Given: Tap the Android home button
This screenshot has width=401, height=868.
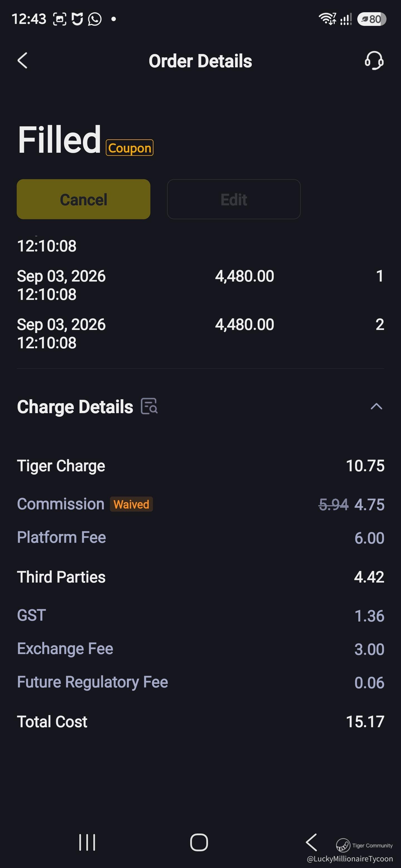Looking at the screenshot, I should [199, 842].
